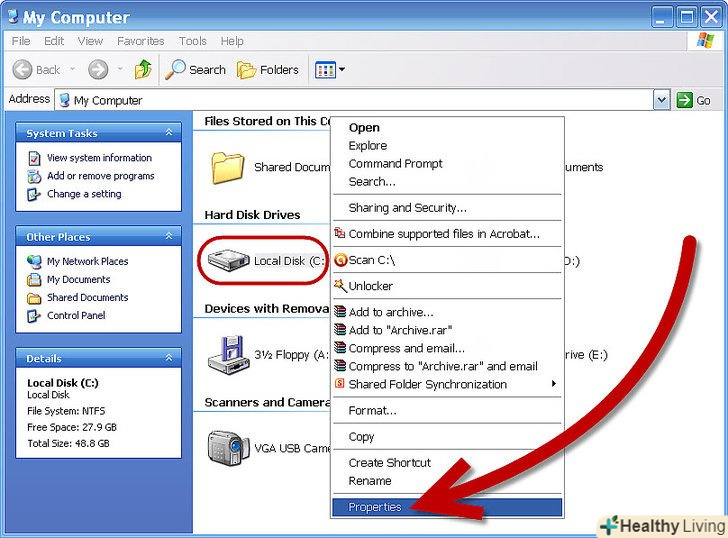Viewport: 728px width, 538px height.
Task: Open Shared Documents in Other Places
Action: pyautogui.click(x=87, y=298)
